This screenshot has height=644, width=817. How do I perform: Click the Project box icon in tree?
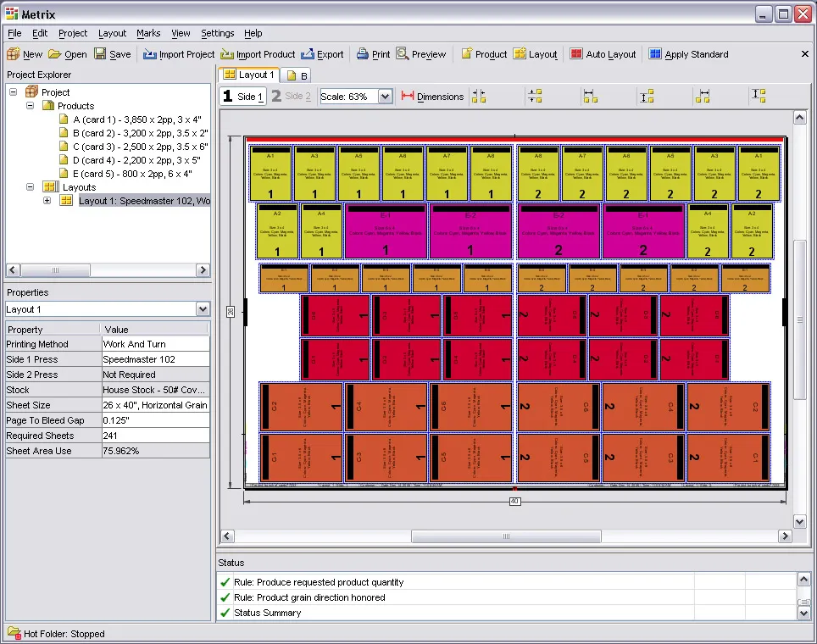click(32, 92)
